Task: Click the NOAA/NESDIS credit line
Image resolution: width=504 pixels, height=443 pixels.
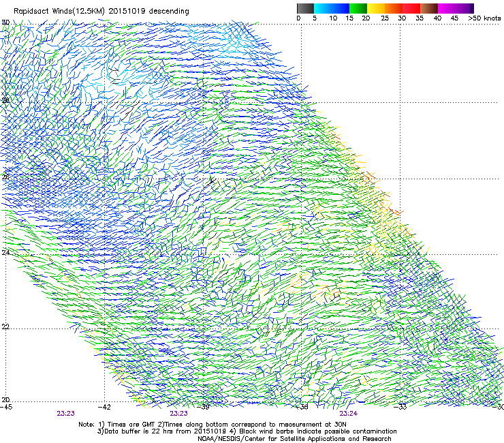Action: (x=294, y=439)
